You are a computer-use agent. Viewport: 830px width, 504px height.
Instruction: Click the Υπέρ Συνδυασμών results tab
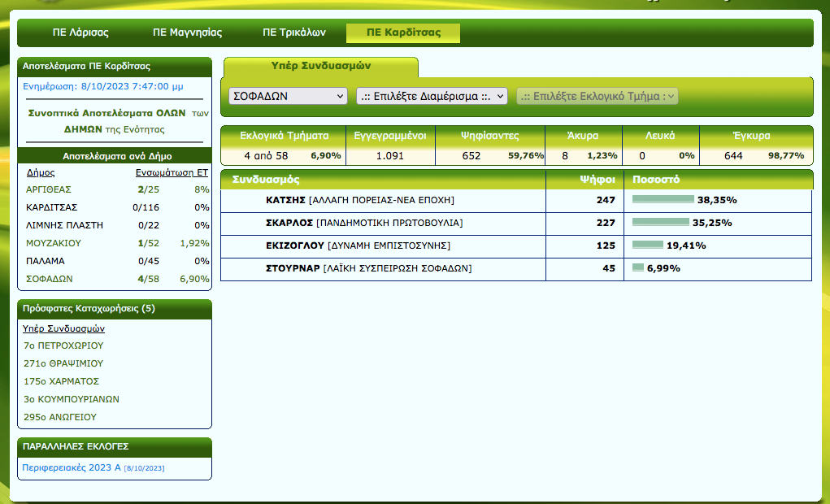point(321,67)
